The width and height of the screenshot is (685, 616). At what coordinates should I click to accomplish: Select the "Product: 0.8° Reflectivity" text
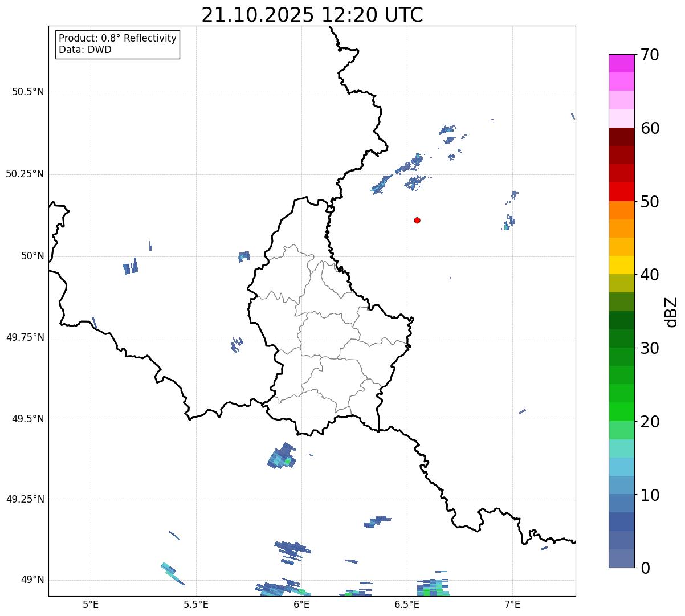coord(117,38)
